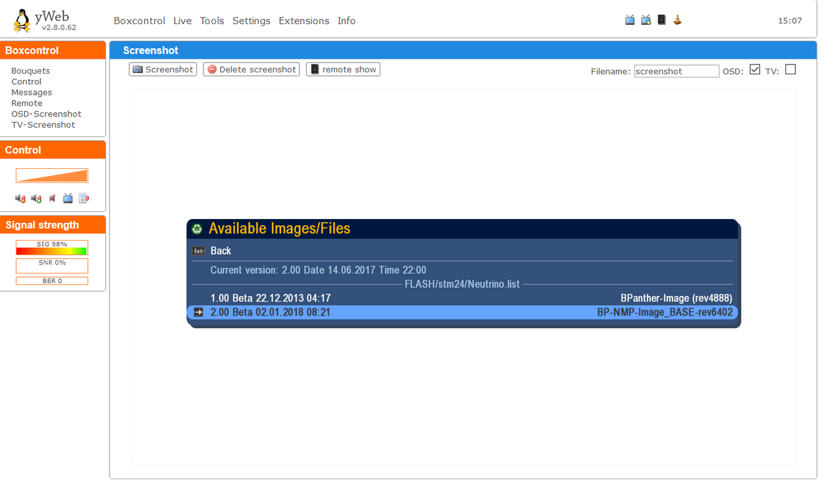Click the TV icon in Control panel
The height and width of the screenshot is (504, 835).
click(68, 198)
